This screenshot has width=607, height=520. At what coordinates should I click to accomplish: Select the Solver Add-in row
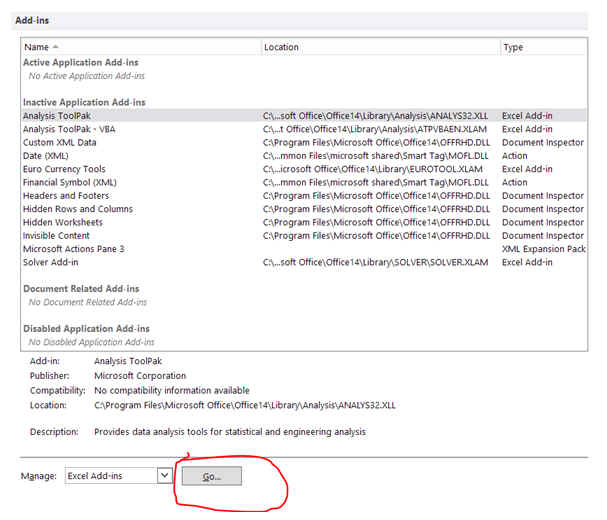tap(50, 262)
